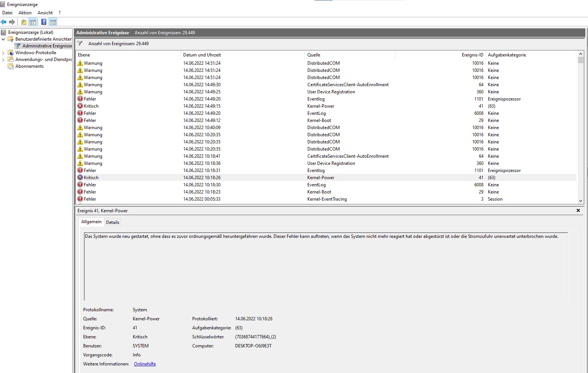Sort by the Ebene column header
588x373 pixels.
[128, 55]
